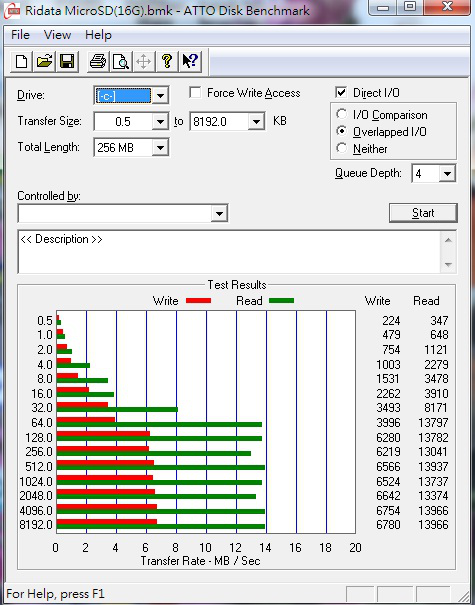Screen dimensions: 475x605
Task: Select the I/O Comparison radio button
Action: point(341,114)
